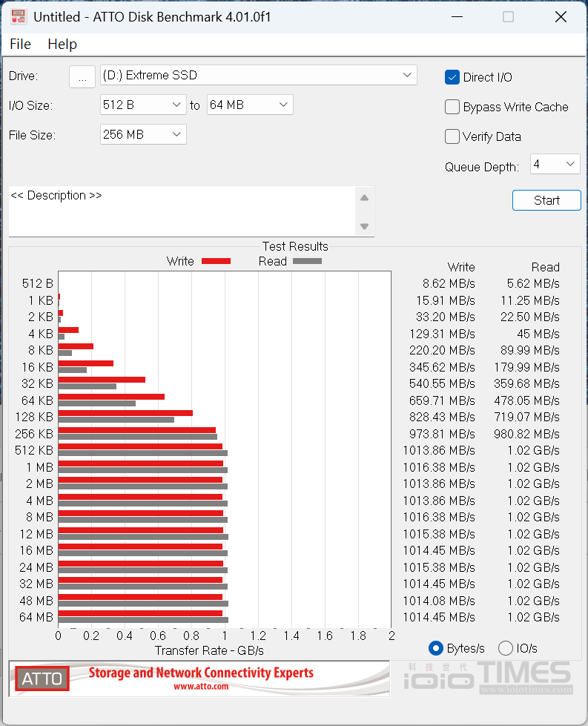The width and height of the screenshot is (588, 726).
Task: Expand the Drive selection dropdown
Action: (407, 75)
